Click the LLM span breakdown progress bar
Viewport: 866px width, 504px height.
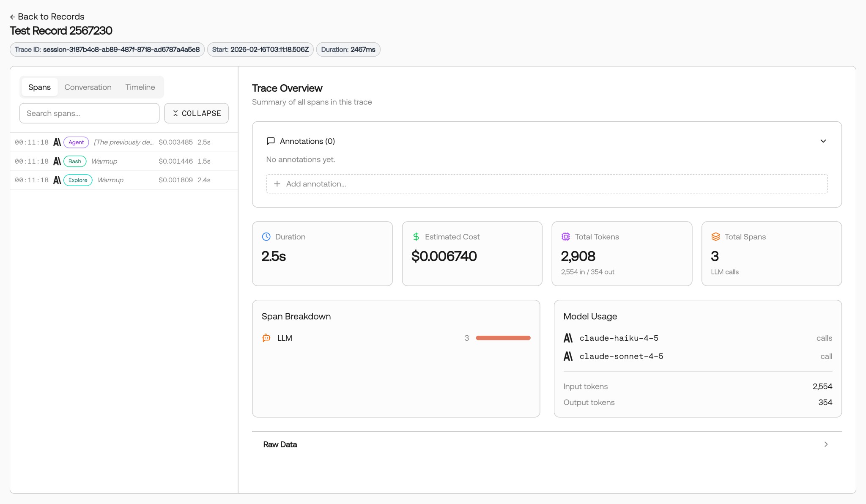tap(503, 338)
